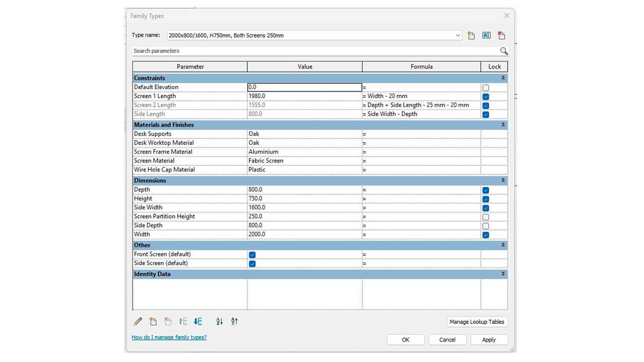
Task: Click the Rename Type icon
Action: coord(486,35)
